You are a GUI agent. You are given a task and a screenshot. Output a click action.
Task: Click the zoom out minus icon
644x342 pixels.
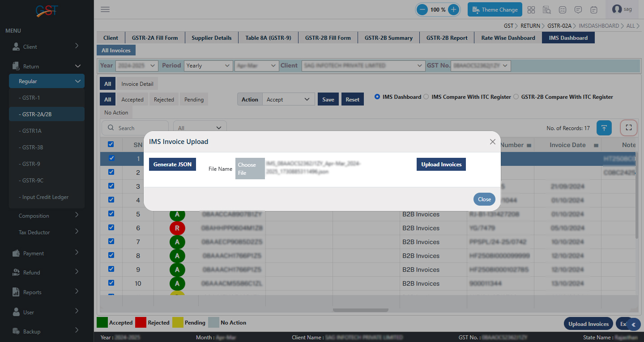[422, 9]
